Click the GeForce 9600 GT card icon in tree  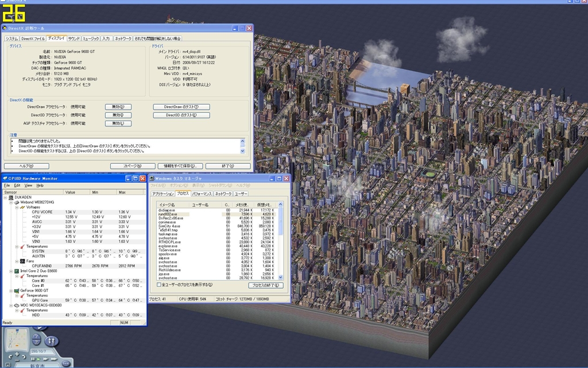click(x=17, y=290)
